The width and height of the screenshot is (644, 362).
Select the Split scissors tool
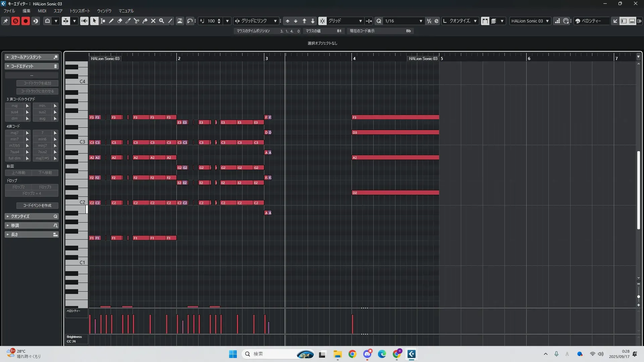coord(137,21)
